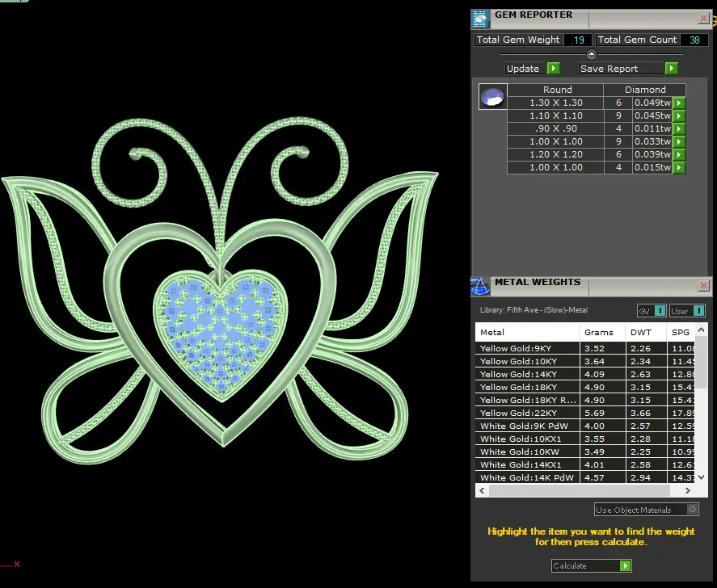Select the Yellow Gold:18KY R... row

pyautogui.click(x=585, y=400)
